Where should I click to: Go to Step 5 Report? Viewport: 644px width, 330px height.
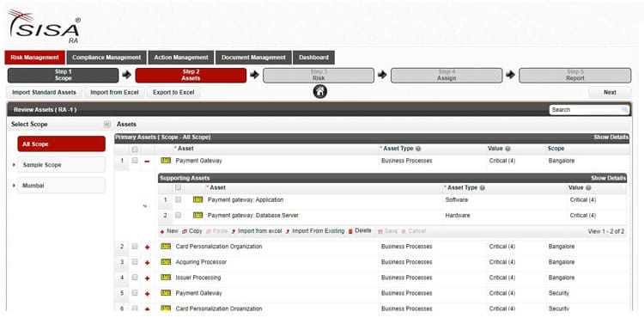click(575, 76)
